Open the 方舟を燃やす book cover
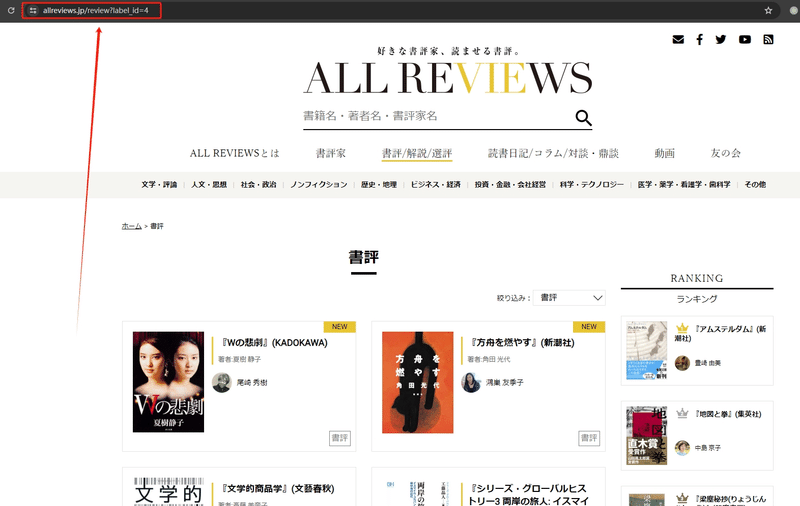 tap(417, 382)
